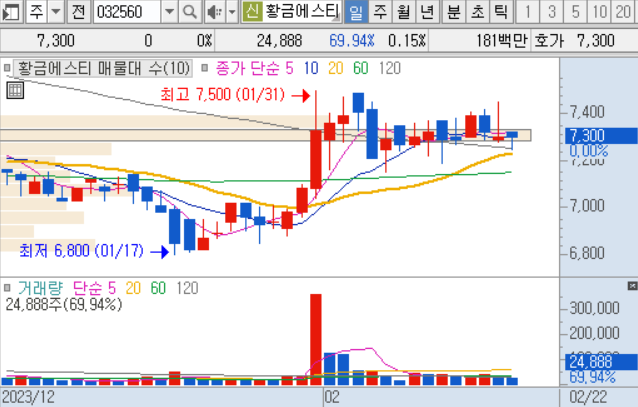Image resolution: width=638 pixels, height=407 pixels.
Task: Click the highlighted 7,300 price axis tag
Action: (601, 136)
